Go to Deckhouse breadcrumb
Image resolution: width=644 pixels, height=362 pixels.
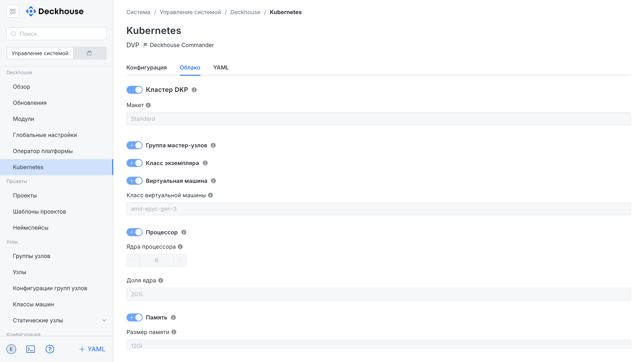click(245, 12)
